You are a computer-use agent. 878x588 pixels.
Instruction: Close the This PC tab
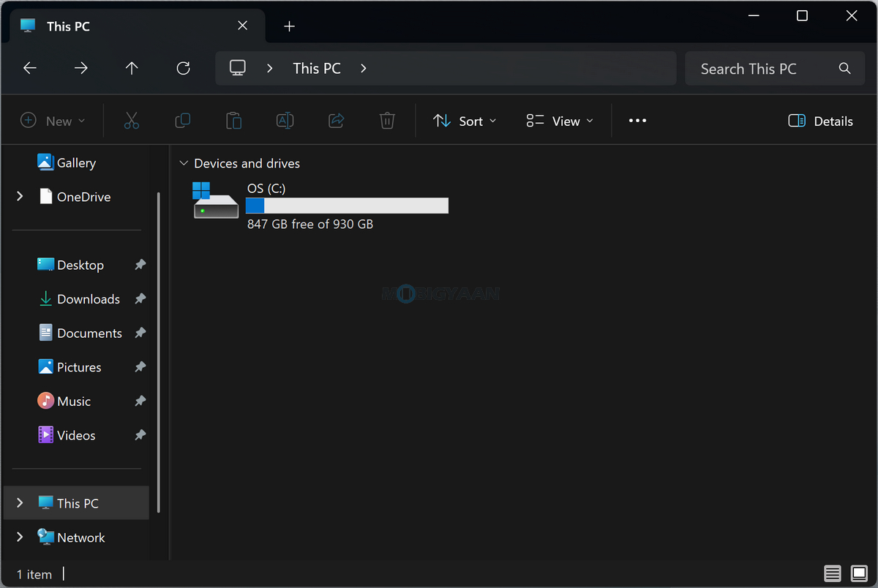click(x=242, y=26)
